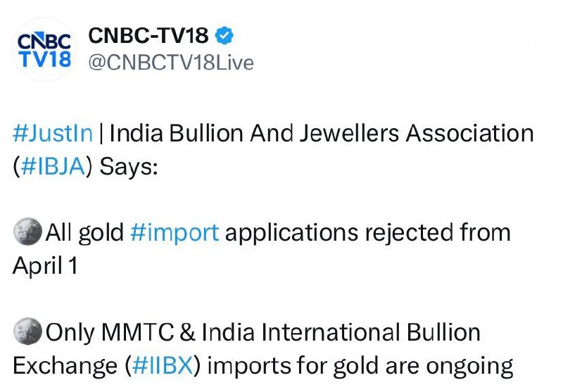This screenshot has width=563, height=392.
Task: Click the CNBC TV18 profile avatar
Action: pyautogui.click(x=43, y=49)
